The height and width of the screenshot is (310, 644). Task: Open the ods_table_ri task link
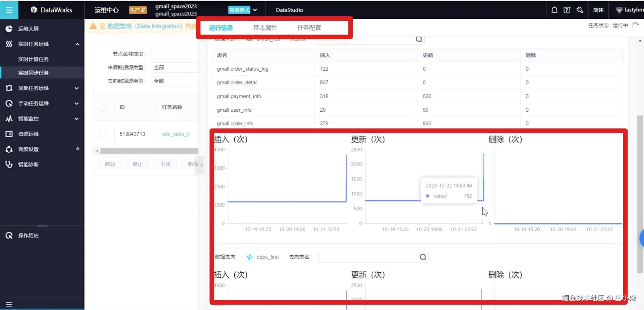coord(176,134)
